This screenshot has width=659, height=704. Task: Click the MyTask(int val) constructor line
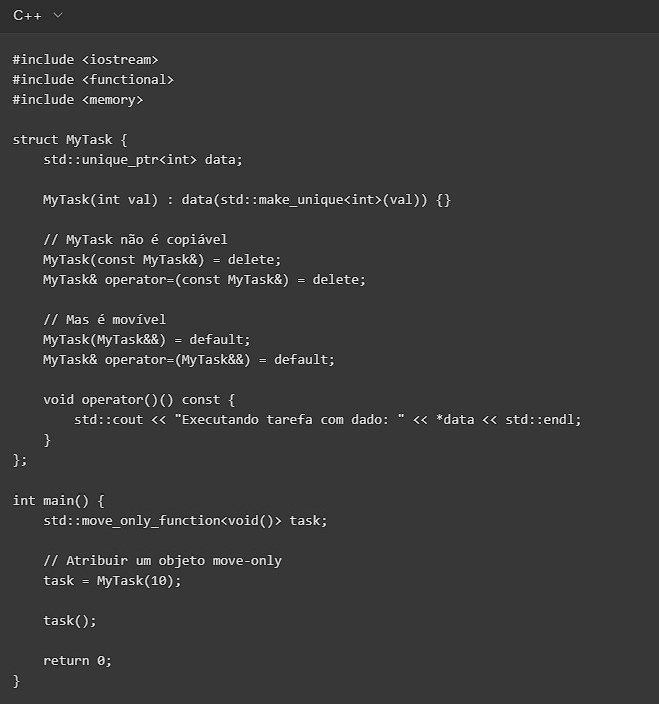[246, 199]
